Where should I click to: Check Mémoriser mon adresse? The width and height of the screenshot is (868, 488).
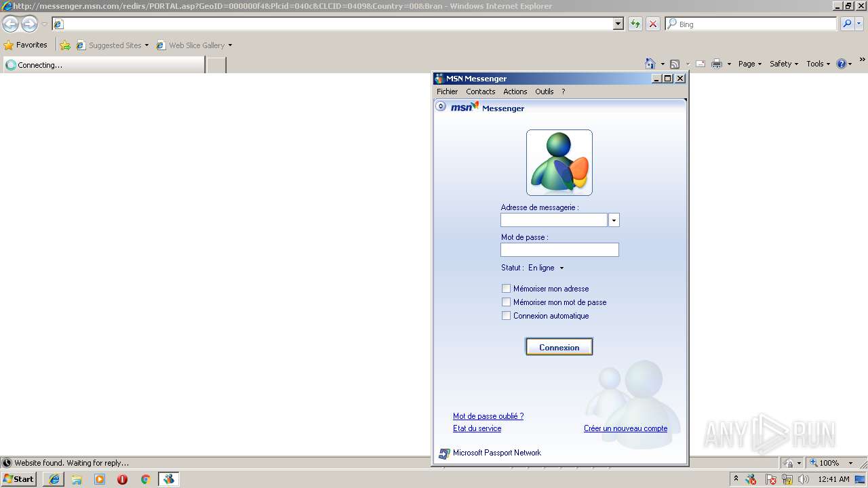506,289
